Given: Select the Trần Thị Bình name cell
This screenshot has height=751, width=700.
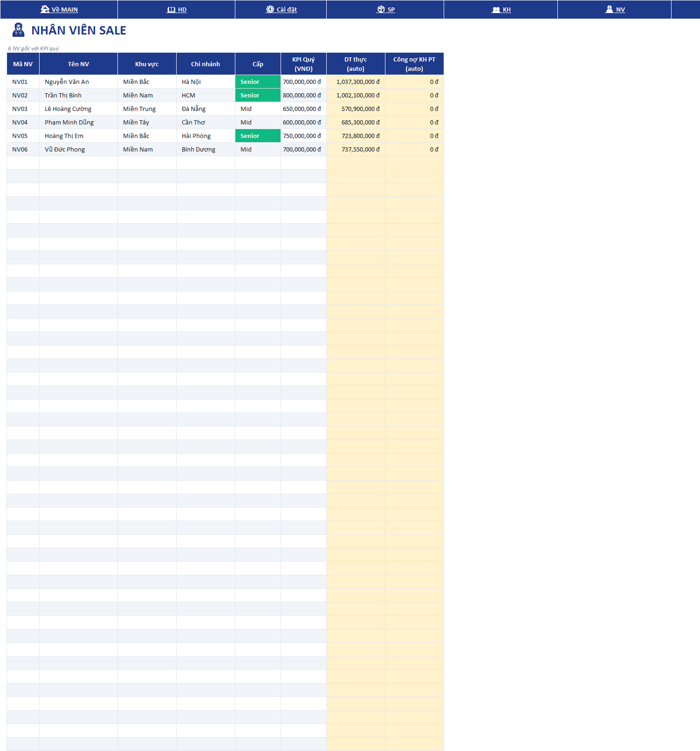Looking at the screenshot, I should click(x=78, y=95).
